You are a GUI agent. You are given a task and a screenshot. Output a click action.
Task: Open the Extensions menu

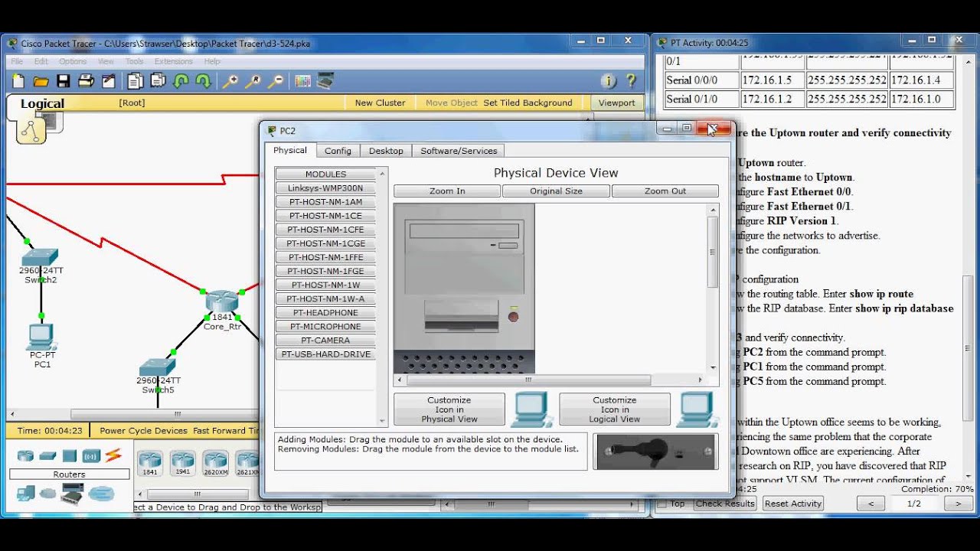point(174,61)
